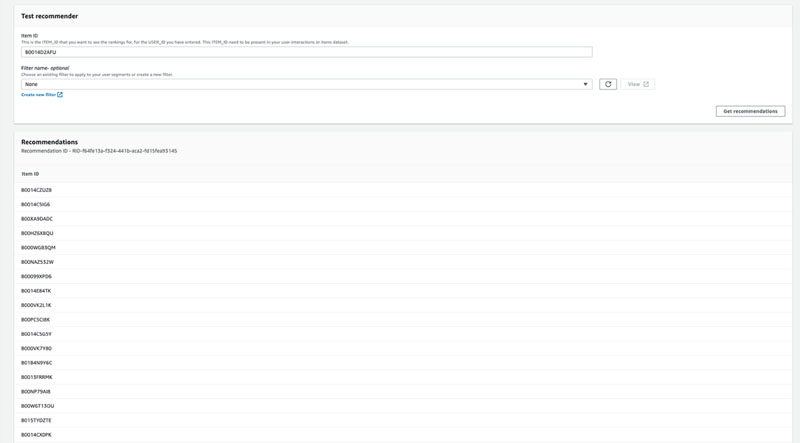
Task: Click the Recommendations section heading
Action: 49,142
